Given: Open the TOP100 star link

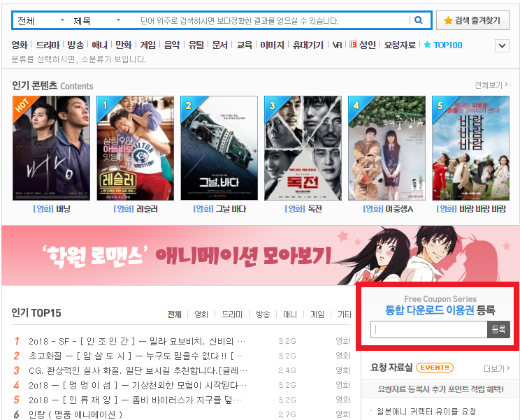Looking at the screenshot, I should tap(442, 45).
